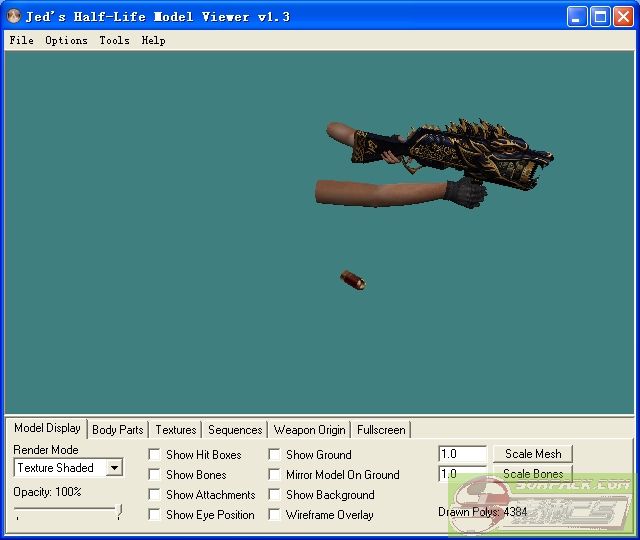Enable Show Hit Boxes checkbox
640x540 pixels.
pyautogui.click(x=155, y=455)
